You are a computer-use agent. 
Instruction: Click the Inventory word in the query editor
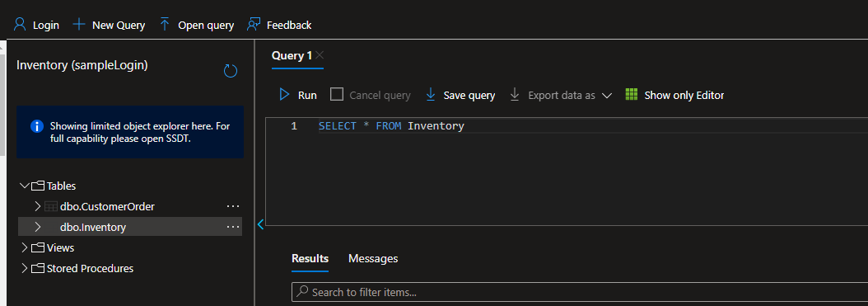[436, 126]
